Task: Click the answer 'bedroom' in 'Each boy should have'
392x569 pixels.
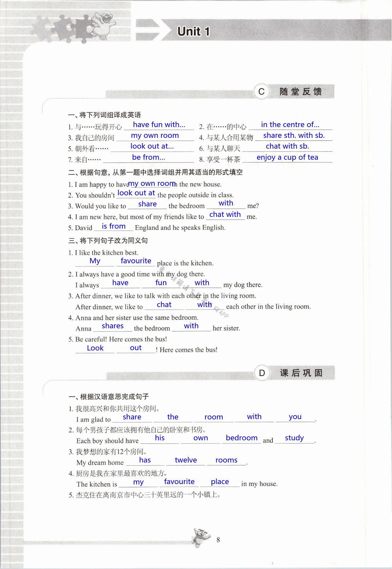Action: pyautogui.click(x=241, y=438)
